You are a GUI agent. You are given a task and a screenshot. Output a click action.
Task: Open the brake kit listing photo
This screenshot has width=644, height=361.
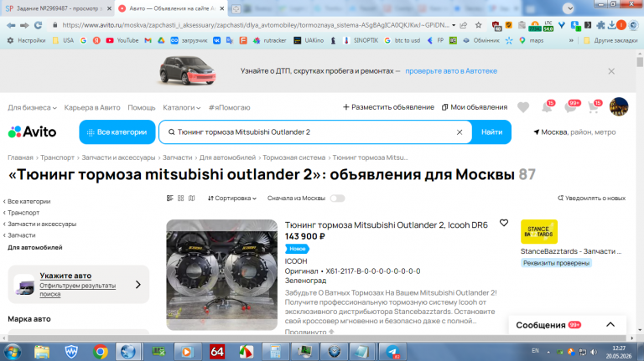pyautogui.click(x=221, y=275)
